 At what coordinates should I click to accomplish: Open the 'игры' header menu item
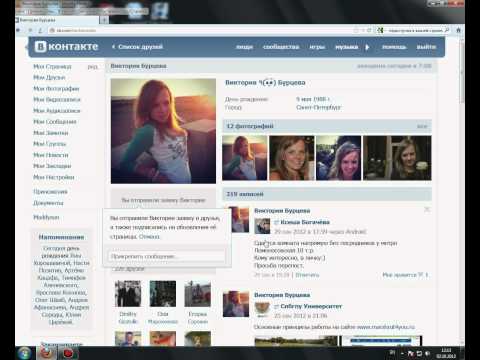tap(317, 47)
